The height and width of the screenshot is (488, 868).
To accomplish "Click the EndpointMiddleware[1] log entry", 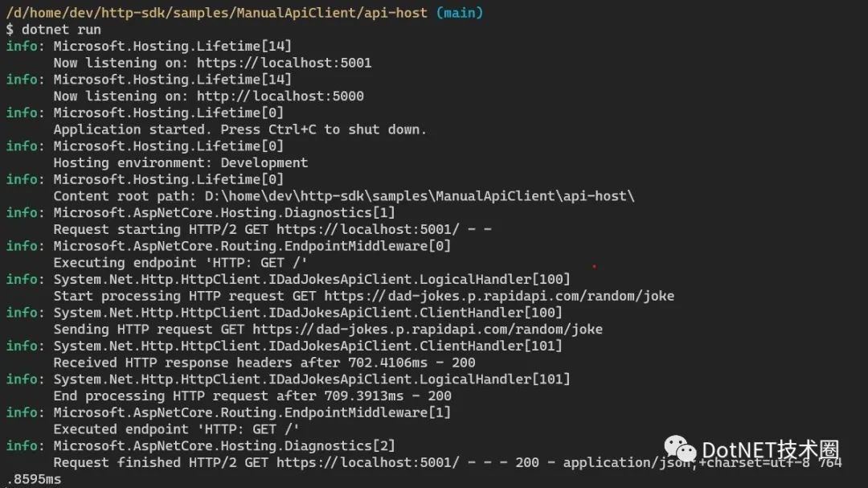I will tap(252, 412).
